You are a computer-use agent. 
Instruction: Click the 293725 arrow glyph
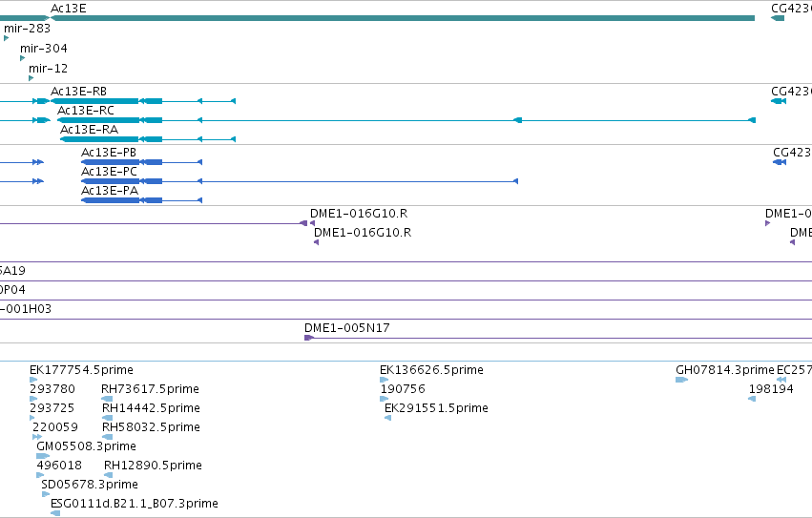(32, 418)
